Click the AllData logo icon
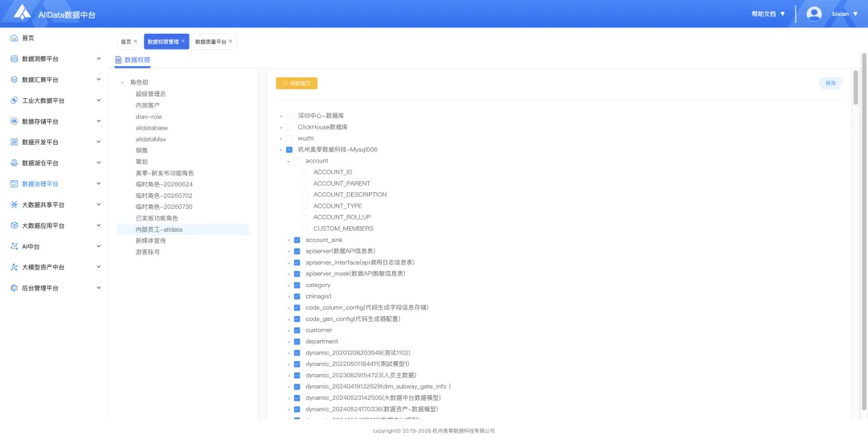The width and height of the screenshot is (868, 440). click(23, 13)
